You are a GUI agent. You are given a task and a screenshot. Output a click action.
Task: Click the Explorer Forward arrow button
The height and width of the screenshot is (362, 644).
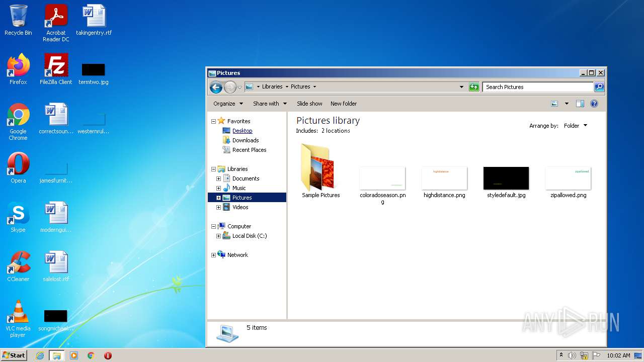pyautogui.click(x=230, y=87)
